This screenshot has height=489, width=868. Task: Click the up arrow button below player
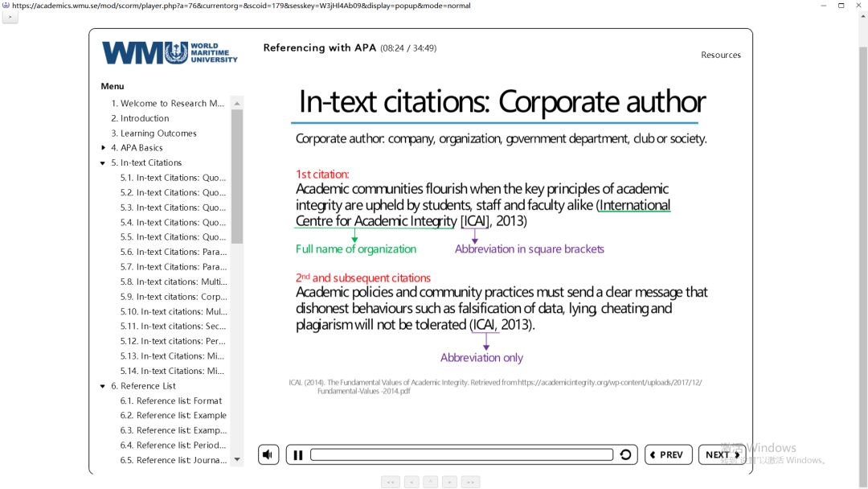[430, 483]
